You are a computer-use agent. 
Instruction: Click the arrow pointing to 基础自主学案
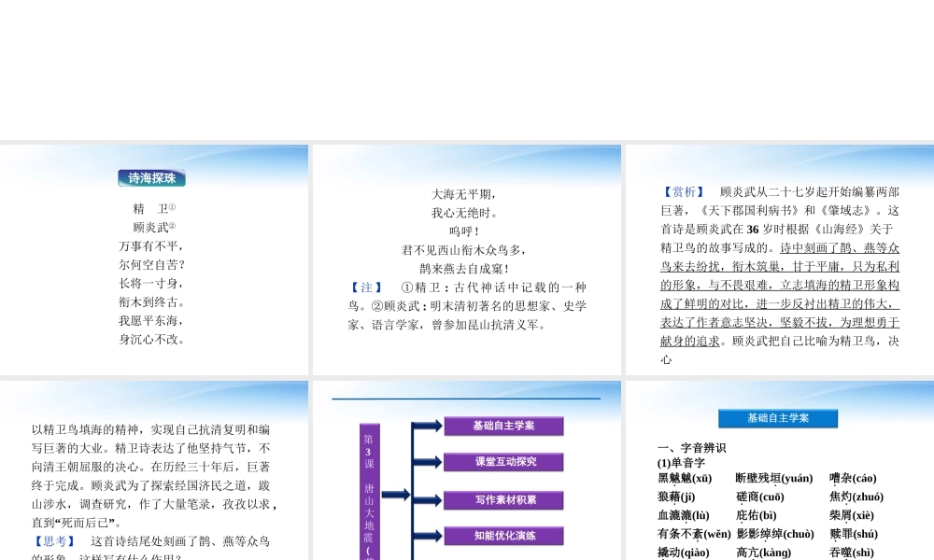pyautogui.click(x=428, y=426)
